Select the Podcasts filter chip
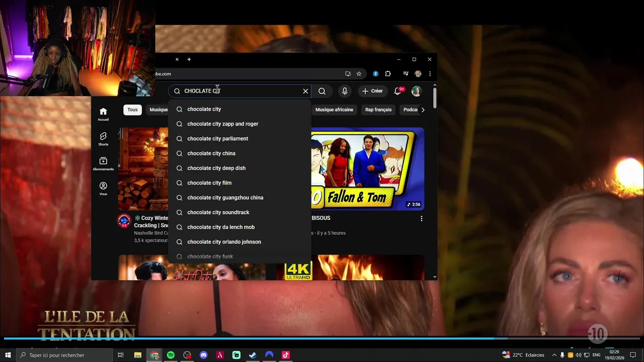Screen dimensions: 644x362 pos(409,110)
